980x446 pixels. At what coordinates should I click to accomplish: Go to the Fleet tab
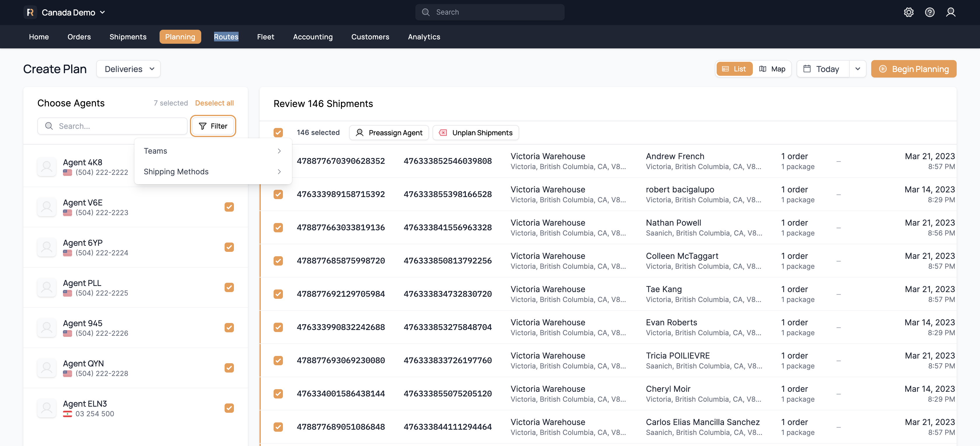click(x=265, y=37)
